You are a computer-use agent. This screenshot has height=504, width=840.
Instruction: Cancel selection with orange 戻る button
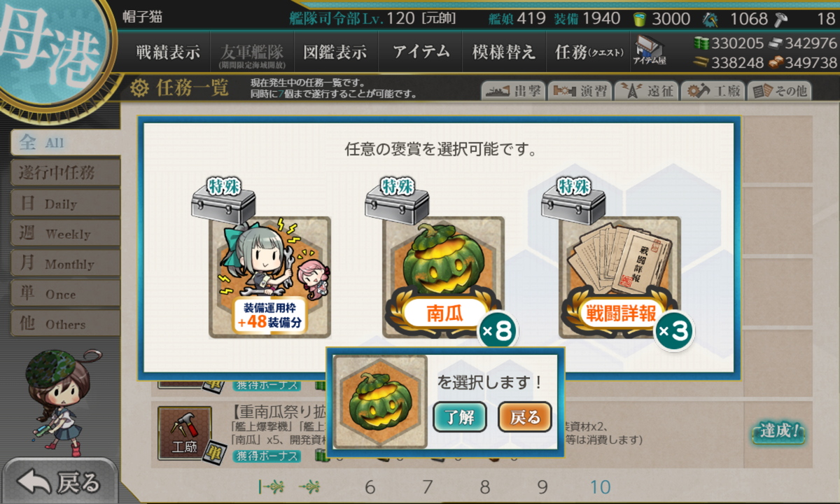pos(525,417)
